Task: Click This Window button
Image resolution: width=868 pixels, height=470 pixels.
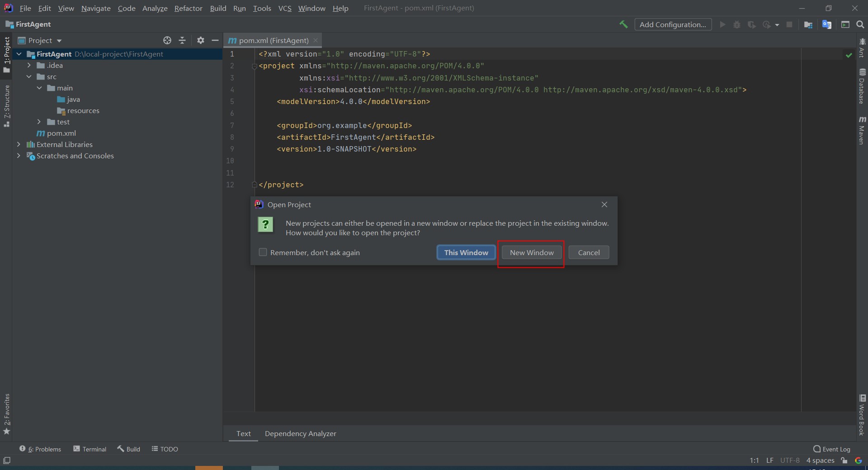Action: pos(466,252)
